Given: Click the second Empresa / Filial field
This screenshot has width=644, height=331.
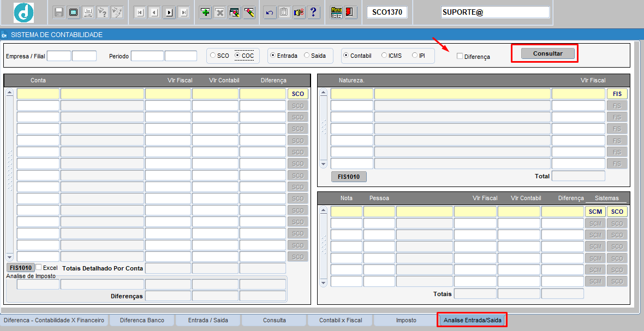Looking at the screenshot, I should tap(84, 56).
